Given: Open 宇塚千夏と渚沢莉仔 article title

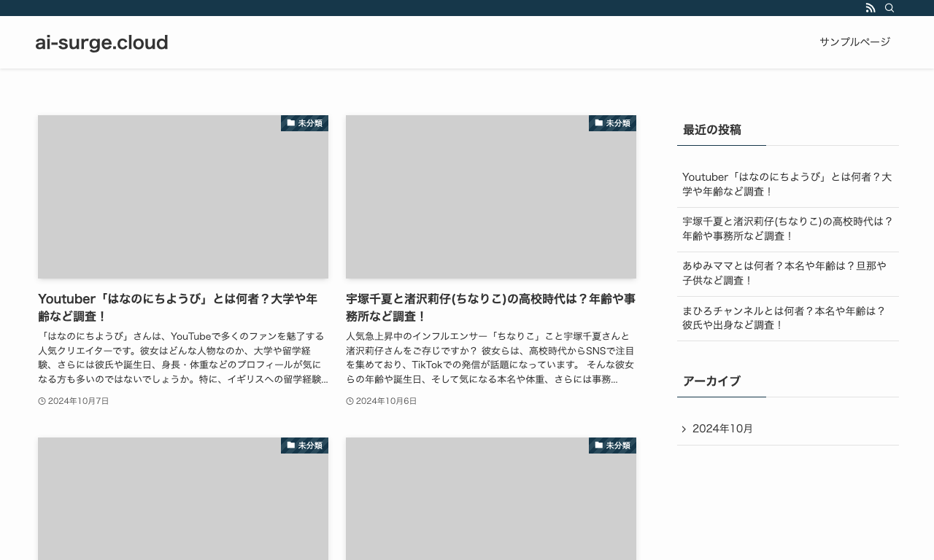Looking at the screenshot, I should [491, 308].
